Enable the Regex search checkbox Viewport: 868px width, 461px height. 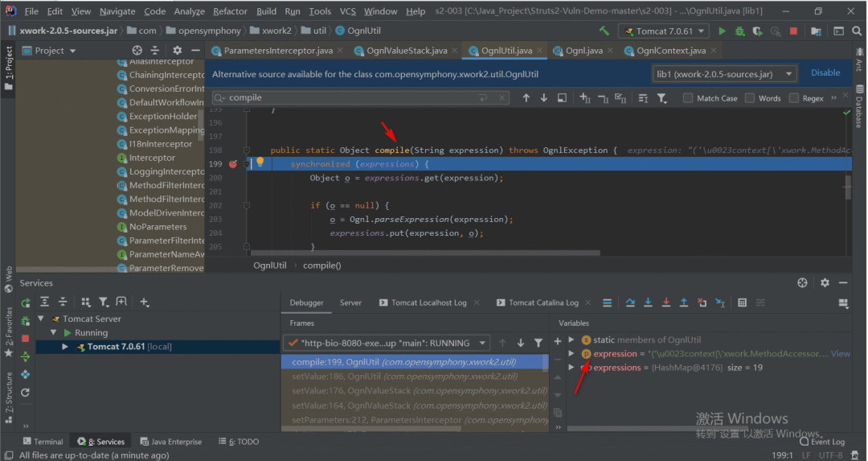tap(794, 98)
